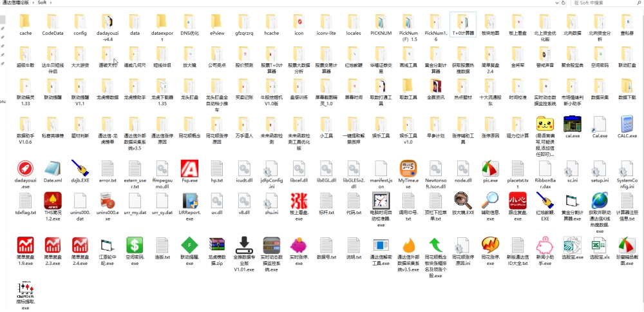Launch 通达信外部数据采集系统v3.5.exe flame icon
Screen dimensions: 644x312
(x=408, y=245)
